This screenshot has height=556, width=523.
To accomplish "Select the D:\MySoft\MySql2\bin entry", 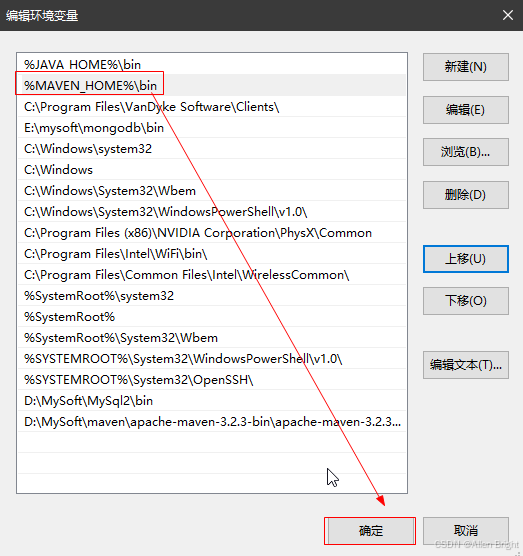I will pos(212,401).
